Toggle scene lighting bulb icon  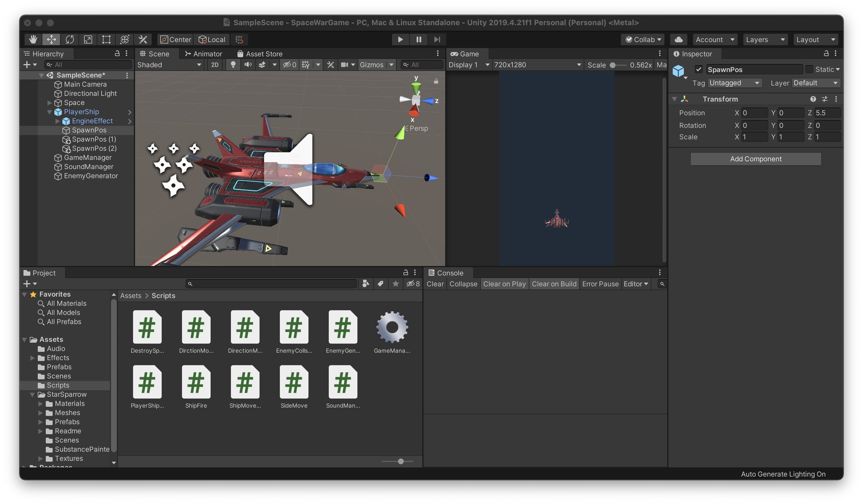[233, 65]
